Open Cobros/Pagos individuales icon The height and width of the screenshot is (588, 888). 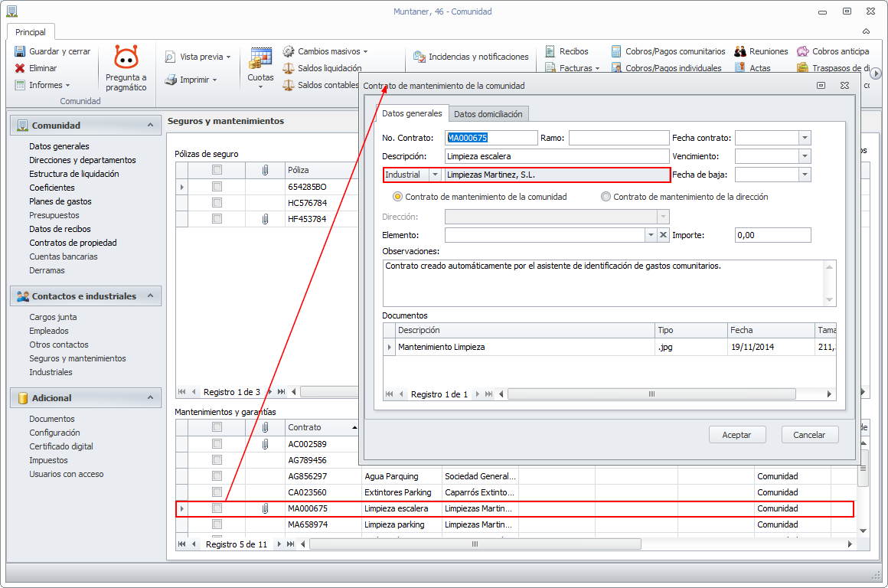pyautogui.click(x=616, y=68)
